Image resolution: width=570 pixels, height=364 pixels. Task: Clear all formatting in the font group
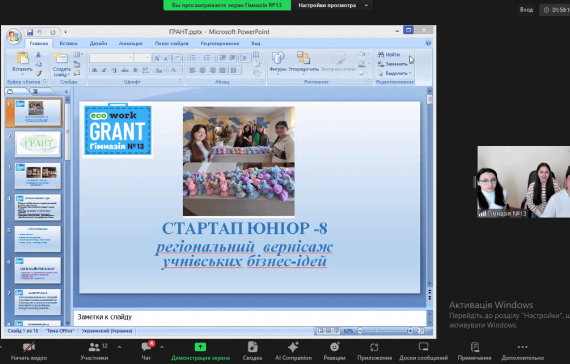click(x=177, y=58)
